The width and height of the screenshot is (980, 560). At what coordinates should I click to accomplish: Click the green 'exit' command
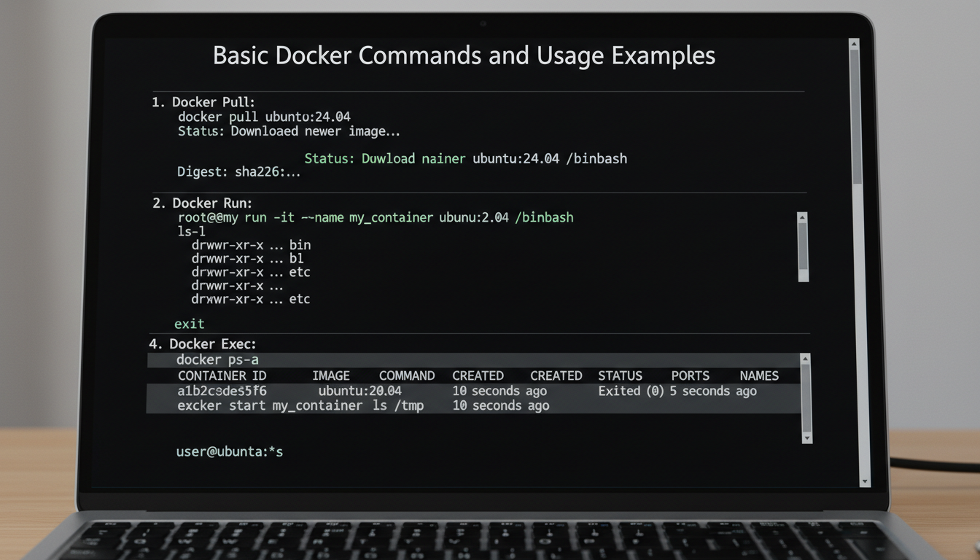190,324
